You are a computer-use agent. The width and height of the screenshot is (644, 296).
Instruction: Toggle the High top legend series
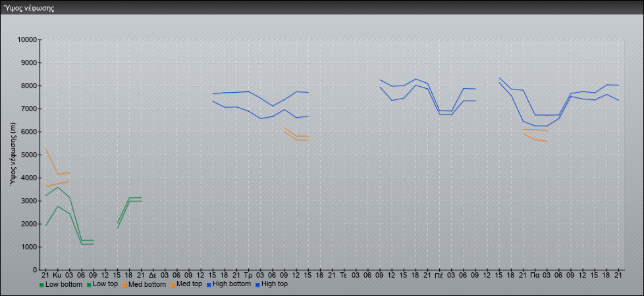271,284
